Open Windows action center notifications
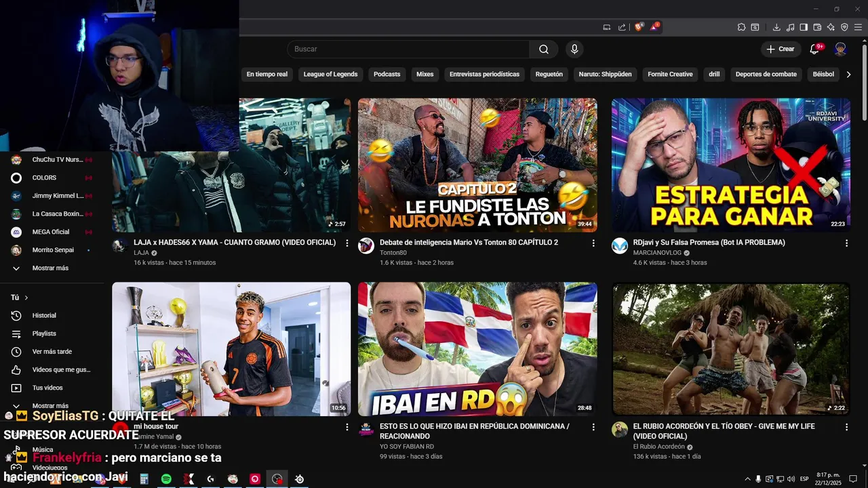This screenshot has height=488, width=868. [853, 479]
